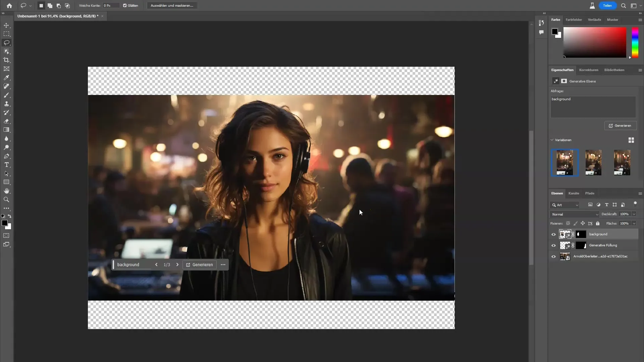644x362 pixels.
Task: Open the Farbe panel menu
Action: [x=640, y=20]
